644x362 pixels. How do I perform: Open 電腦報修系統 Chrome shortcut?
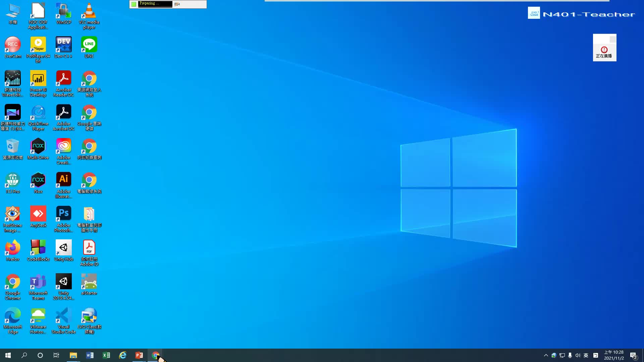[89, 183]
